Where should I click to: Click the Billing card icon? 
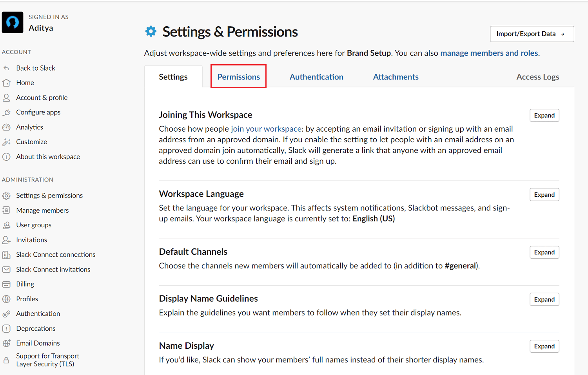[6, 284]
